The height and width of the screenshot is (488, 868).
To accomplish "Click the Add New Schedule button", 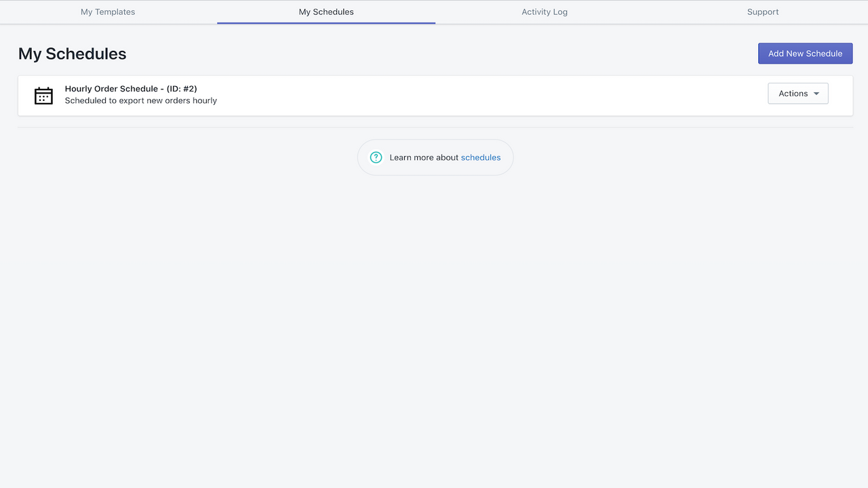I will [805, 54].
